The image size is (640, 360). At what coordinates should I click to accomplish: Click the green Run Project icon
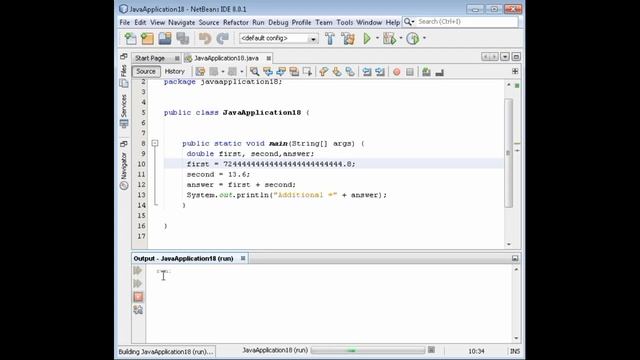[367, 38]
